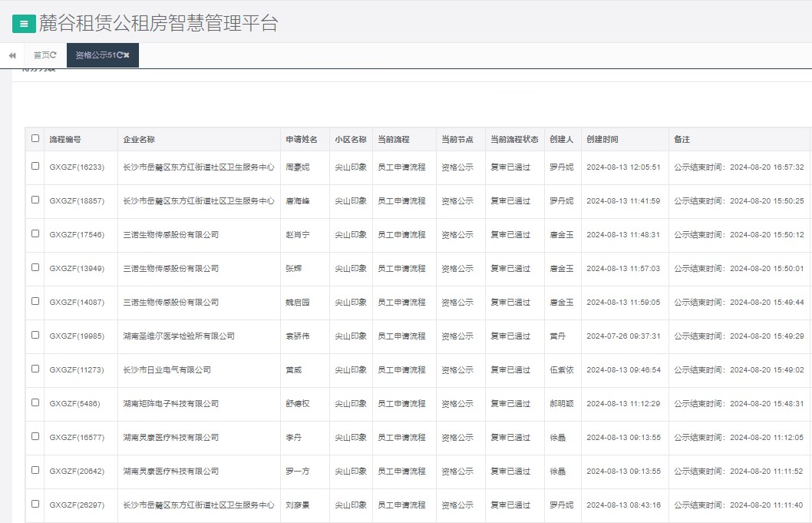Collapse tabs using the double-left-arrow icon
Screen dimensions: 812x523
pyautogui.click(x=11, y=55)
